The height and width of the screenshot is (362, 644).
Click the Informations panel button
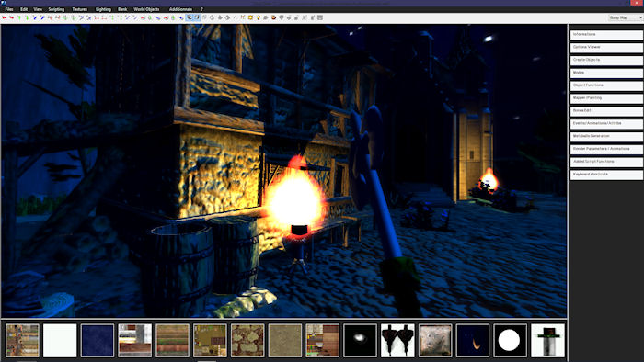(x=606, y=34)
